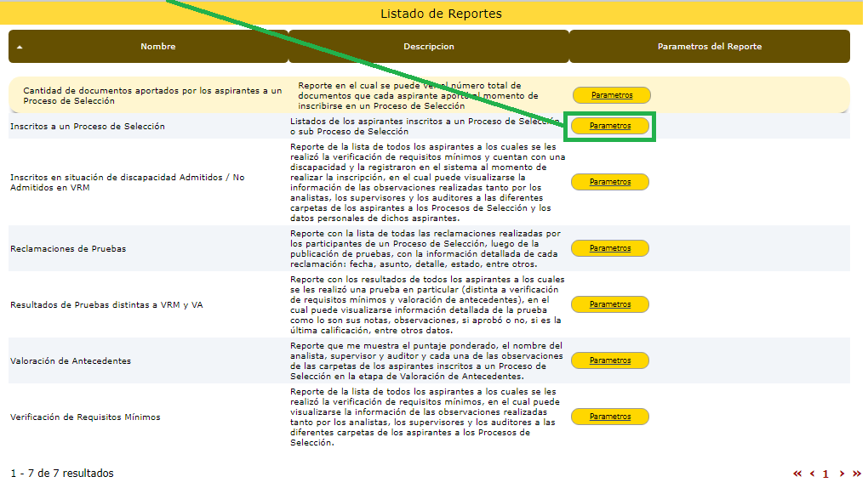Open Parametros for Cantidad de documentos aportados report

(611, 95)
